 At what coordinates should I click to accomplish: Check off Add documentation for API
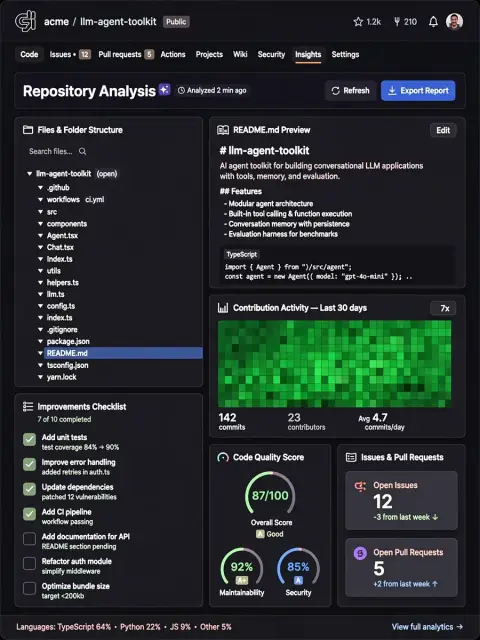(x=29, y=538)
